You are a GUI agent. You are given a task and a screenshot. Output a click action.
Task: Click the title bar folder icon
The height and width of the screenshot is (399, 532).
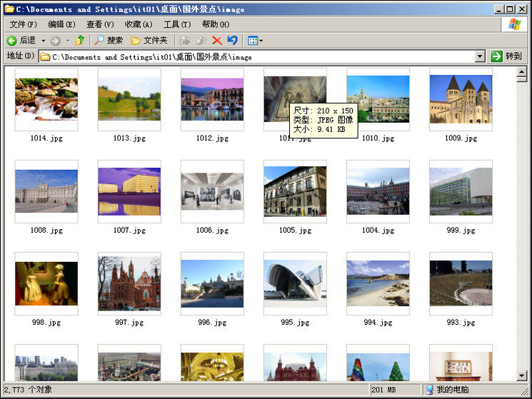pos(9,9)
